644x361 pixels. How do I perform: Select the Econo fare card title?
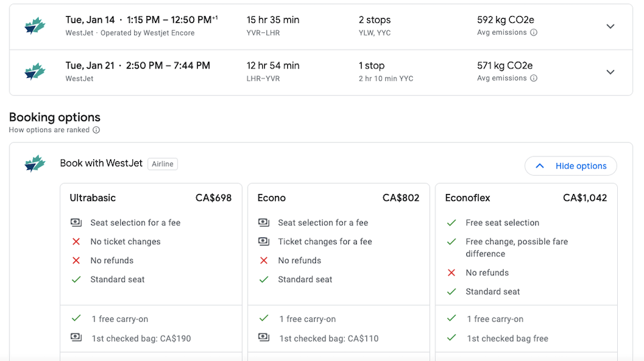pyautogui.click(x=272, y=198)
